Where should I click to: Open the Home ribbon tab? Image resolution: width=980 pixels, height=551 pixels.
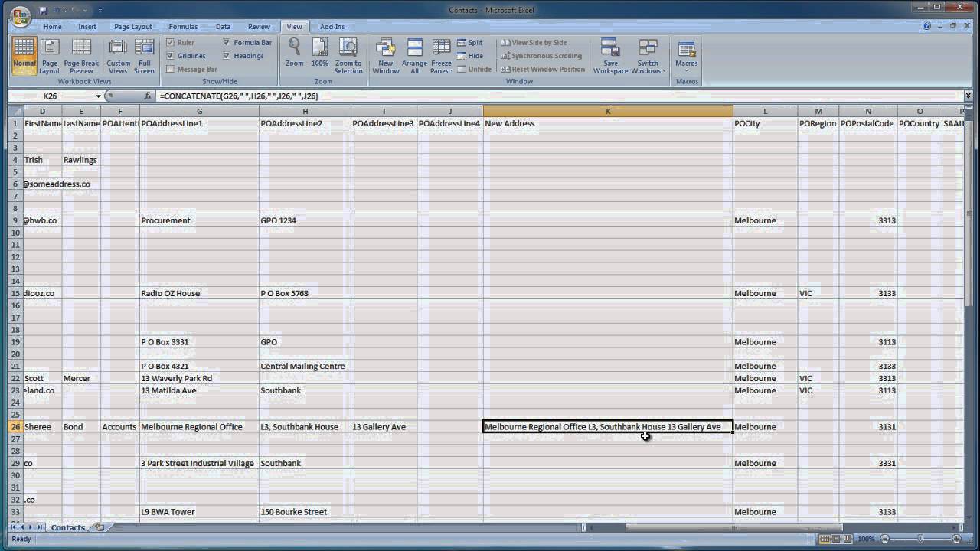[52, 27]
